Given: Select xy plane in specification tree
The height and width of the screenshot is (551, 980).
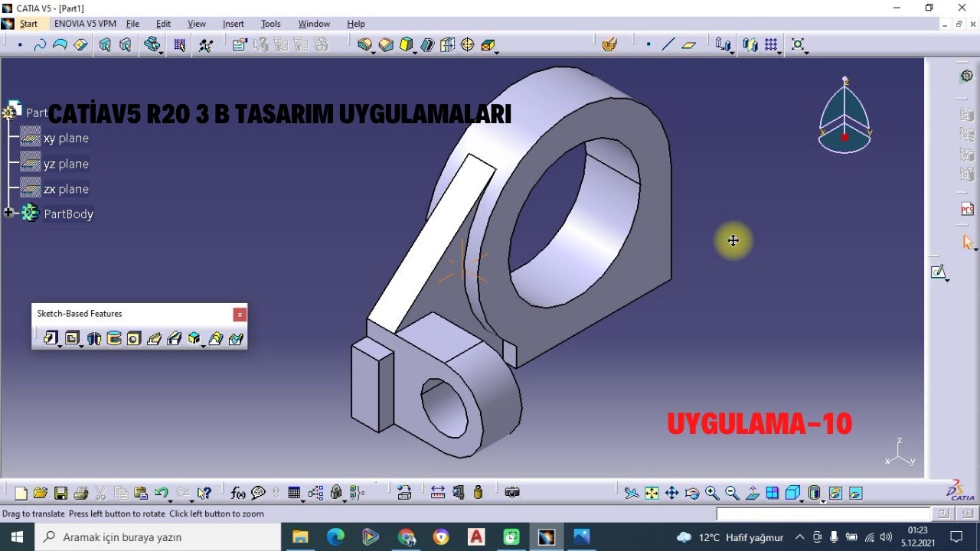Looking at the screenshot, I should click(66, 139).
